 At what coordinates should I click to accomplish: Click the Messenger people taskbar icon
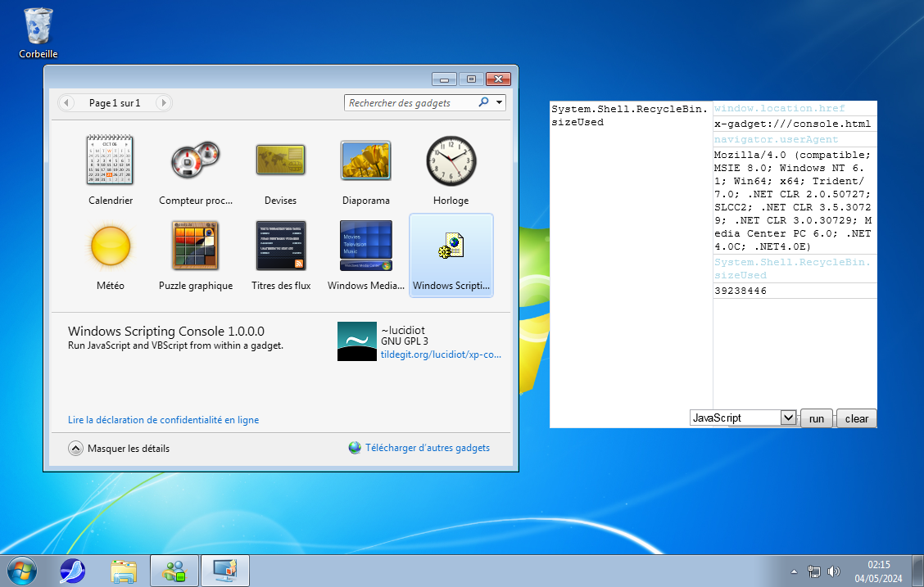(174, 571)
